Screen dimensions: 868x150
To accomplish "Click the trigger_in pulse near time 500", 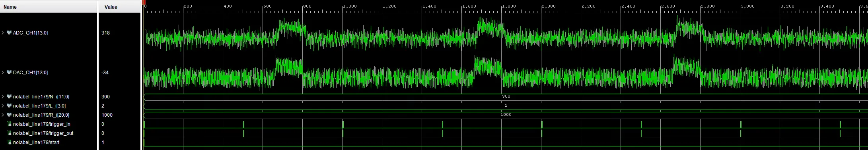I will [243, 124].
